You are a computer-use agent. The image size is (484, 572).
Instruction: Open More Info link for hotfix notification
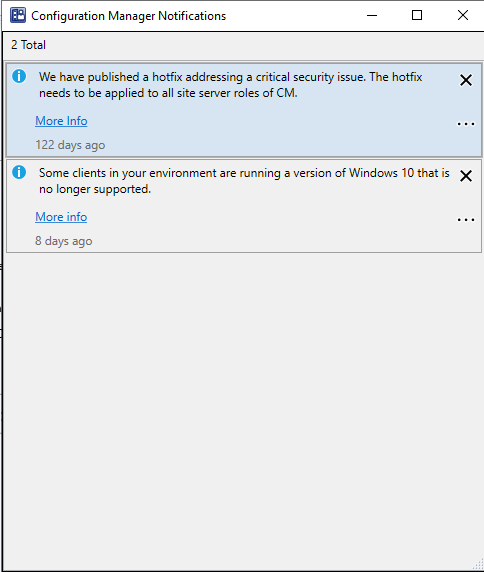point(61,121)
